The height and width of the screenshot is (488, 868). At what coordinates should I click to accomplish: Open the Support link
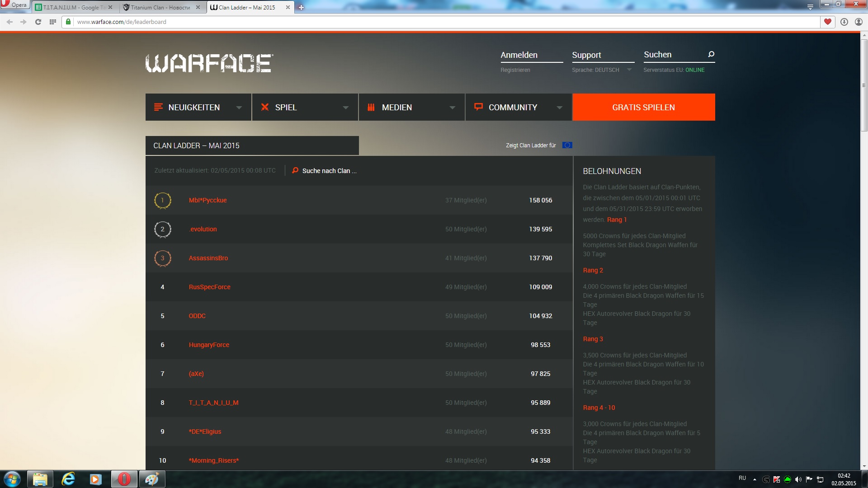[586, 55]
